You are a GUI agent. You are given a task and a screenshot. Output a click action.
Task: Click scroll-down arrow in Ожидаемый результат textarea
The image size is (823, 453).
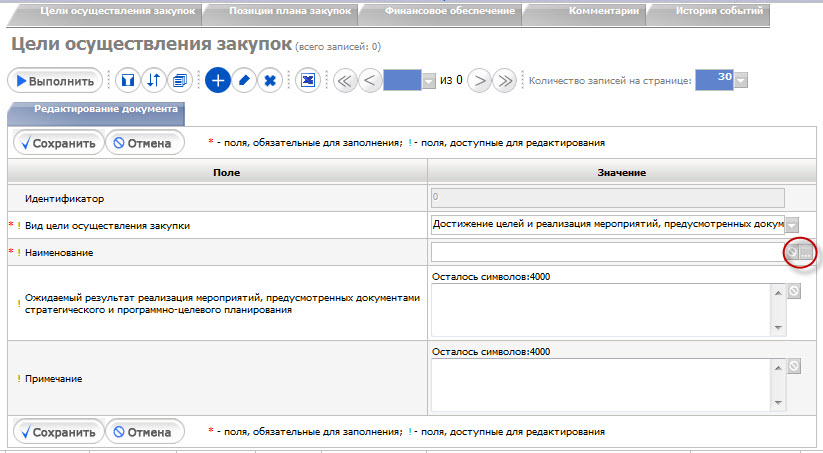(x=778, y=328)
